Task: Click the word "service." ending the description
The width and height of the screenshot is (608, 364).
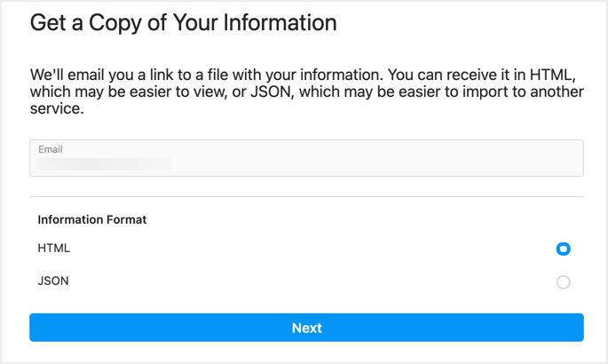Action: click(x=56, y=110)
